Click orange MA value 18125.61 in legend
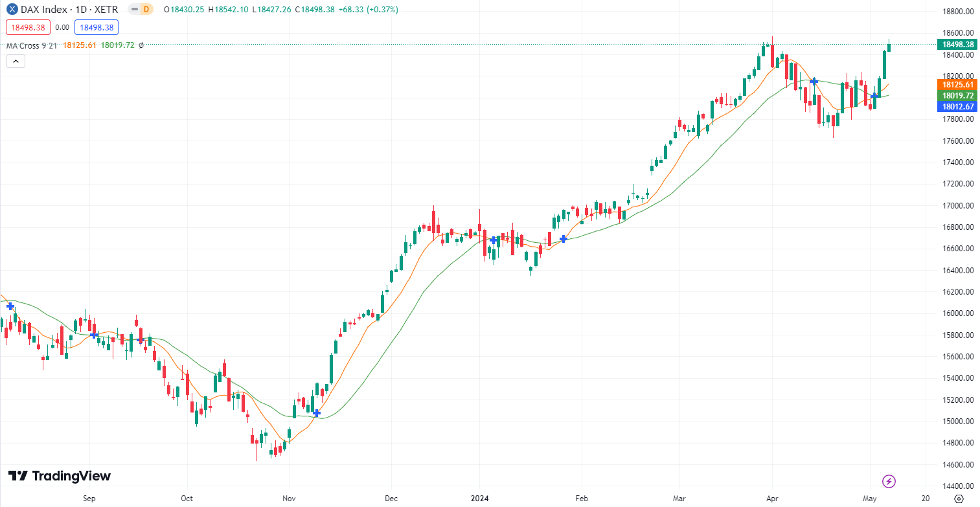The width and height of the screenshot is (980, 507). click(x=80, y=45)
